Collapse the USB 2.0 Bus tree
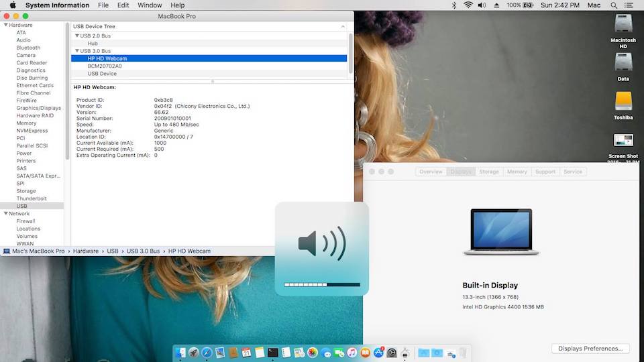This screenshot has width=644, height=362. point(76,36)
